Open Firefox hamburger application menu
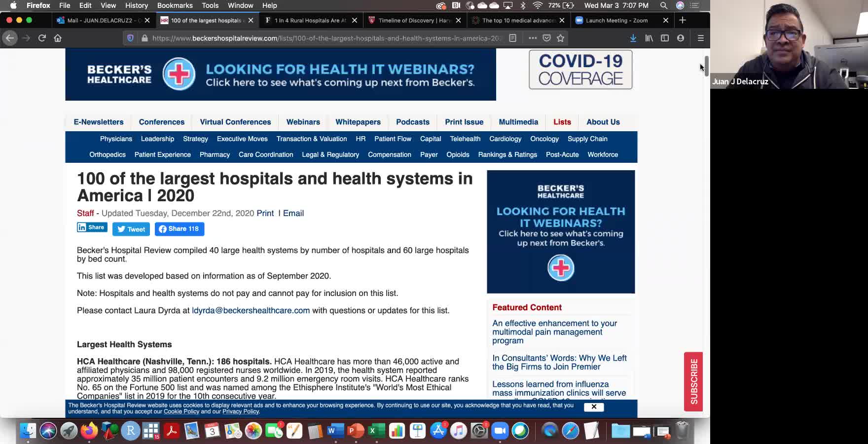 click(x=700, y=38)
